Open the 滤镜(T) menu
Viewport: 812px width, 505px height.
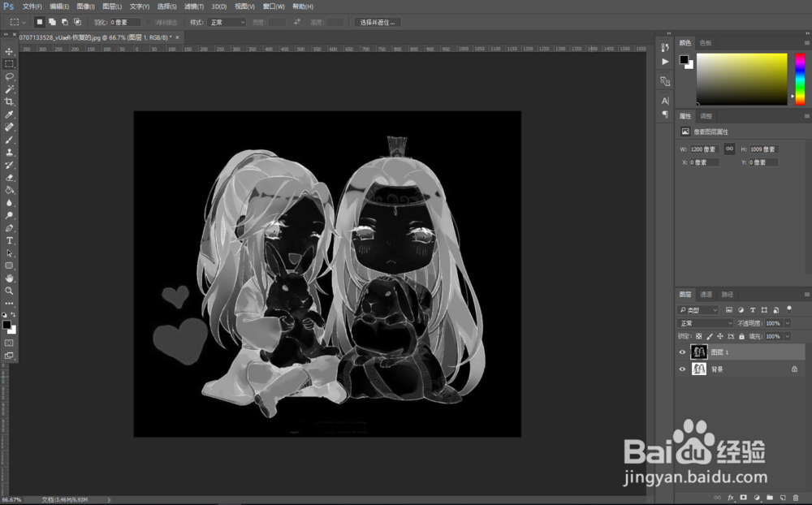(194, 6)
